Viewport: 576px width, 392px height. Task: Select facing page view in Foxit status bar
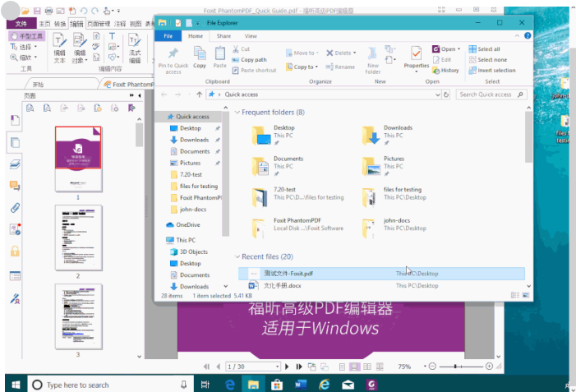[367, 367]
